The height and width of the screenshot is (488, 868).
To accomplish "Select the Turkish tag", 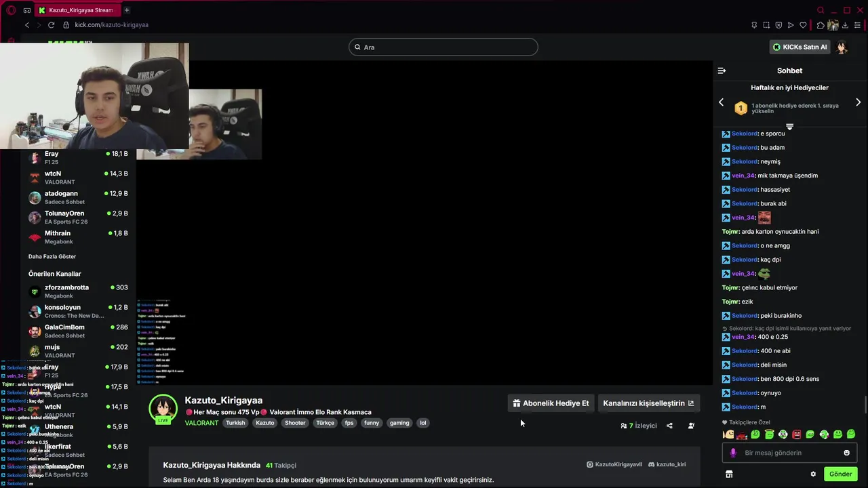I will pyautogui.click(x=235, y=423).
